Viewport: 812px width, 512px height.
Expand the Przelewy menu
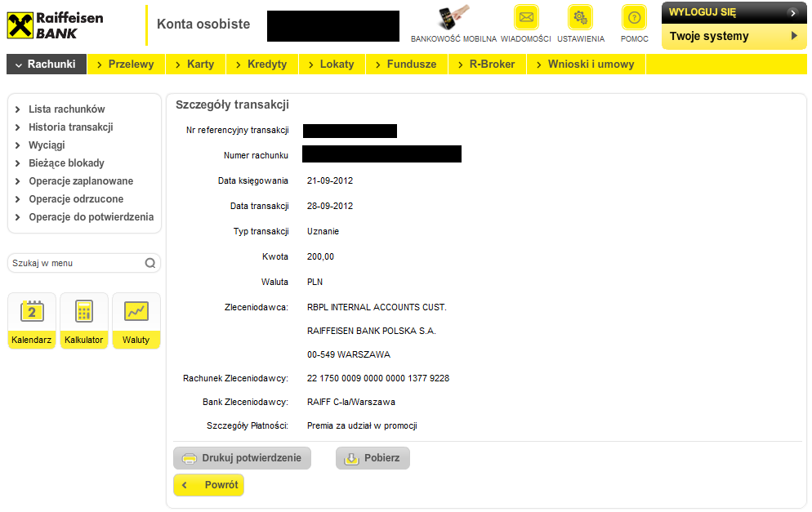tap(127, 65)
